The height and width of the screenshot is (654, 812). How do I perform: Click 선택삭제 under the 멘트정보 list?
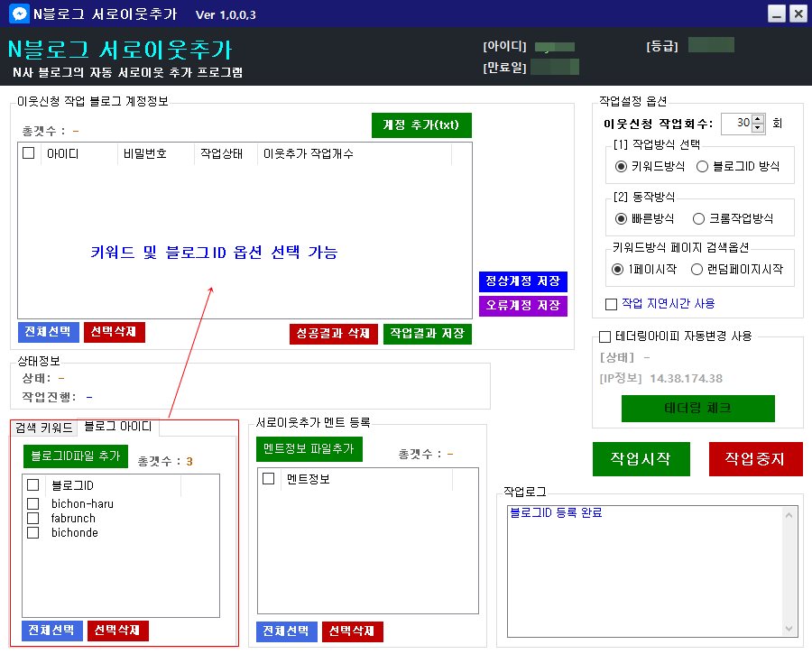pos(352,631)
